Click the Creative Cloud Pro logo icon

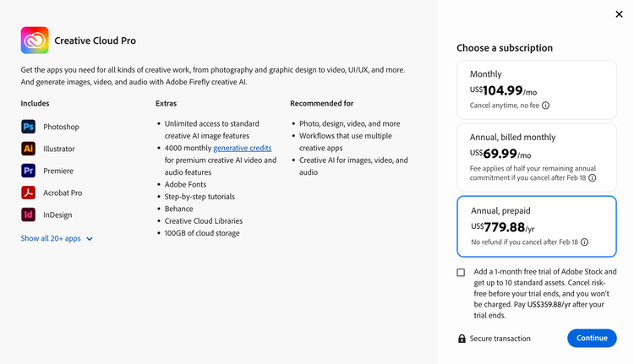(35, 41)
